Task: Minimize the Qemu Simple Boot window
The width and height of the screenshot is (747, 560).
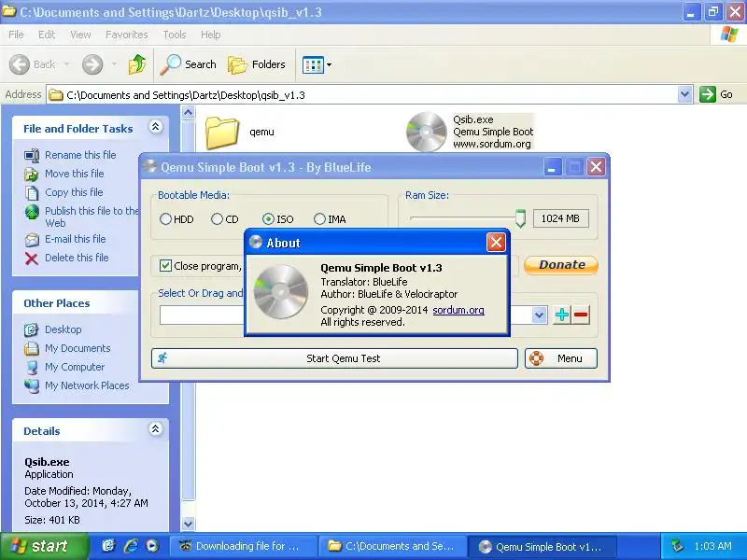Action: (x=552, y=167)
